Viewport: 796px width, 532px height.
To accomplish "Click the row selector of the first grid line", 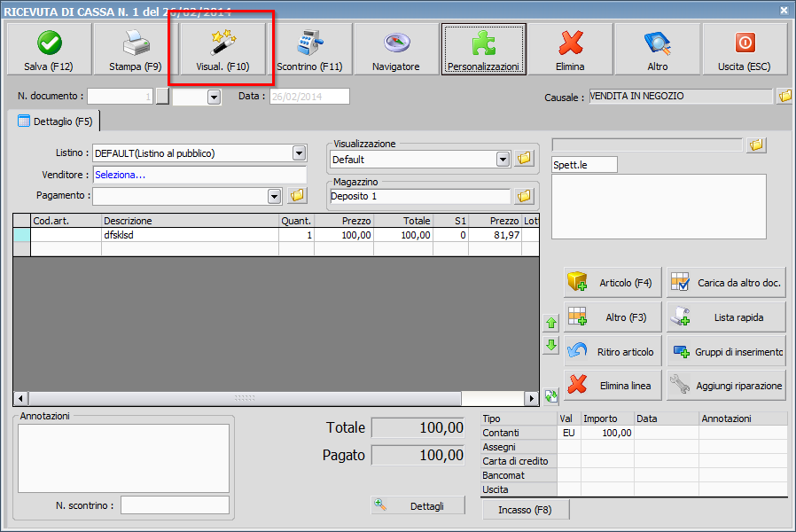I will point(22,235).
